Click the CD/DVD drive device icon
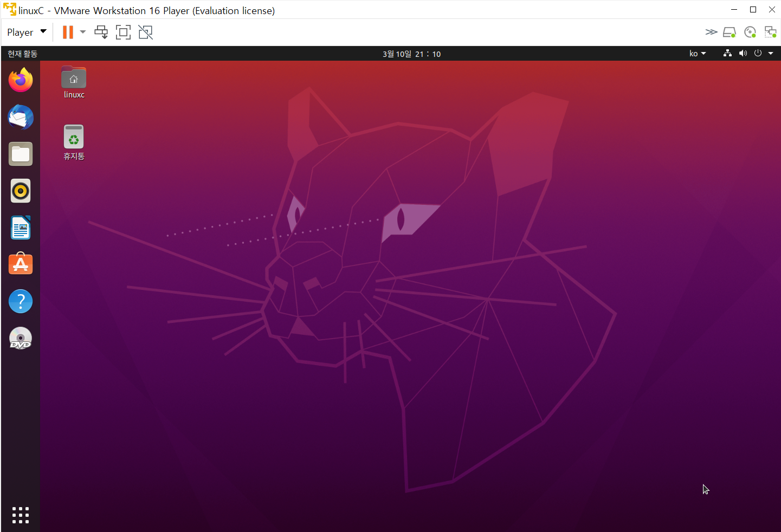This screenshot has width=781, height=532. [x=750, y=33]
